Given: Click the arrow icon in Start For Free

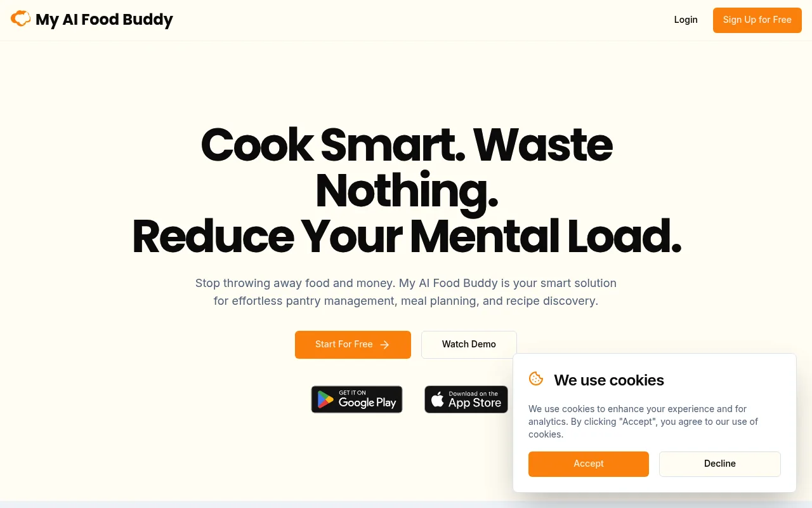Looking at the screenshot, I should tap(384, 345).
